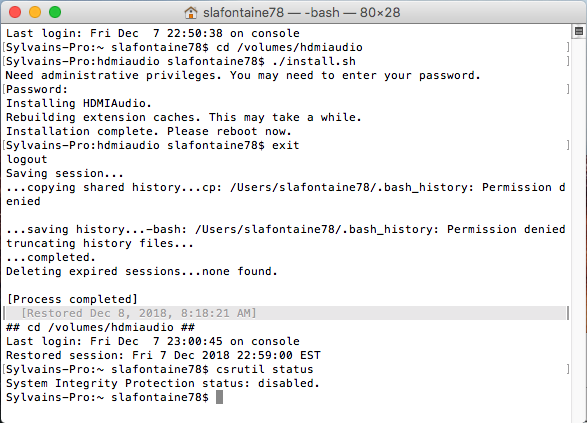This screenshot has width=587, height=423.
Task: Click the vertical scrollbar track on the right edge
Action: [579, 225]
